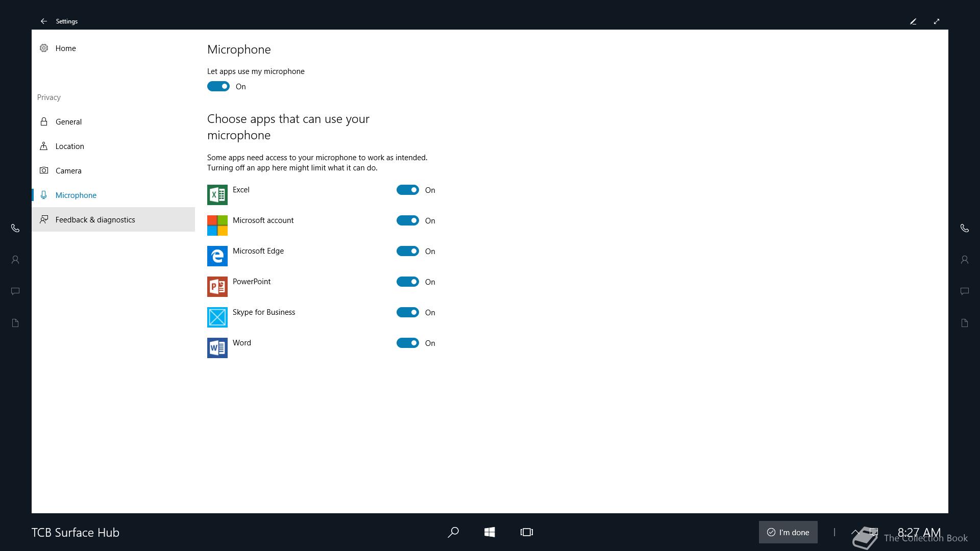This screenshot has width=980, height=551.
Task: Open the phone call icon on left edge
Action: click(15, 228)
